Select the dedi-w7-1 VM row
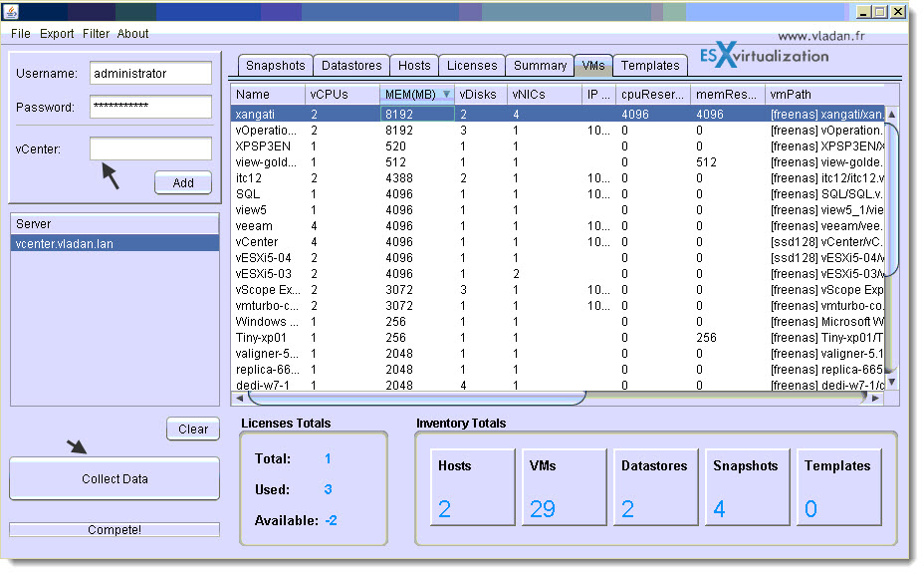Viewport: 924px width, 574px height. pos(558,385)
